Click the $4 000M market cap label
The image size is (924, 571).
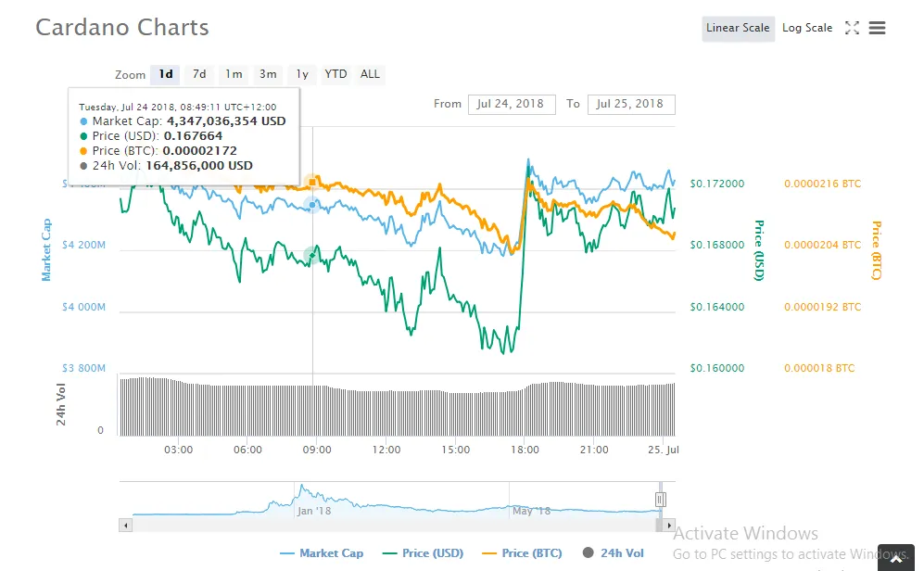pos(83,307)
